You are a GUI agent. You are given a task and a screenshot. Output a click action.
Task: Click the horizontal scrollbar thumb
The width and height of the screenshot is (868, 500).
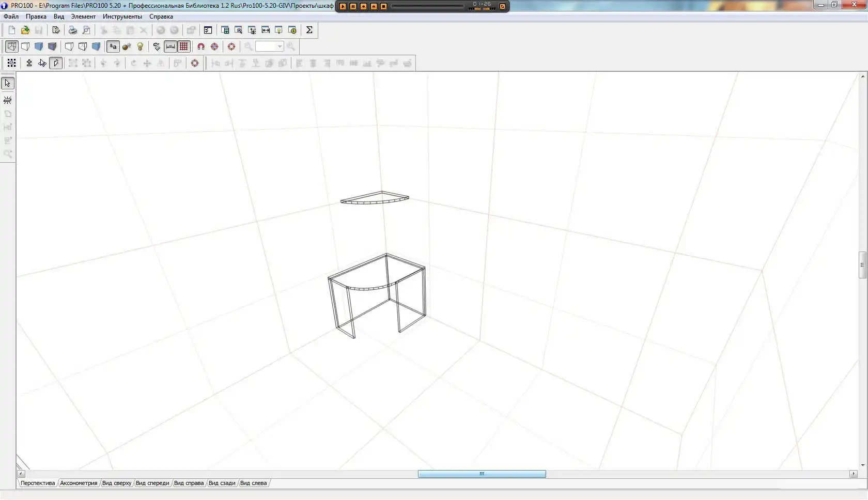[x=482, y=474]
